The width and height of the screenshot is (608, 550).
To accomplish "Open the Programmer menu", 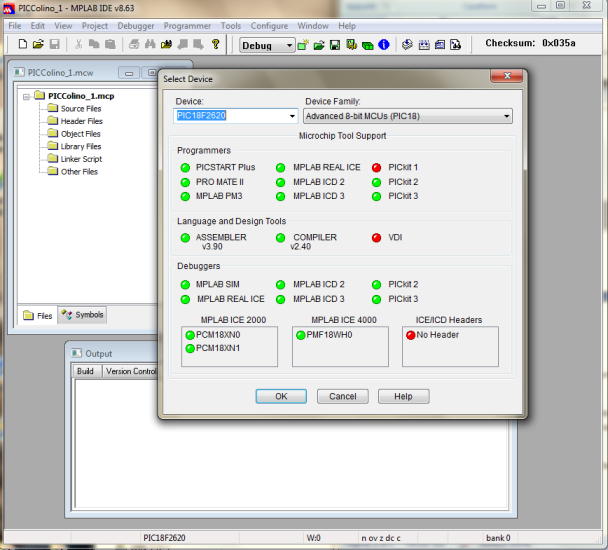I will [x=187, y=26].
